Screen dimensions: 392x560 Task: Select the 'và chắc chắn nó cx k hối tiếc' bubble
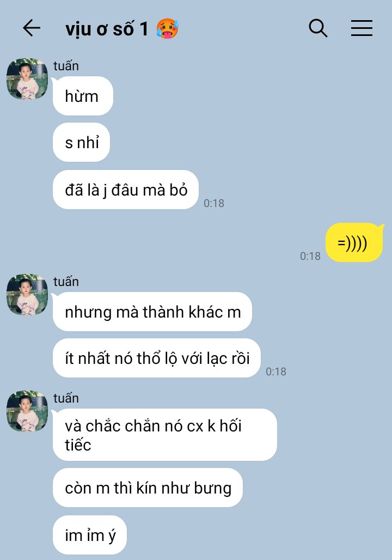165,435
